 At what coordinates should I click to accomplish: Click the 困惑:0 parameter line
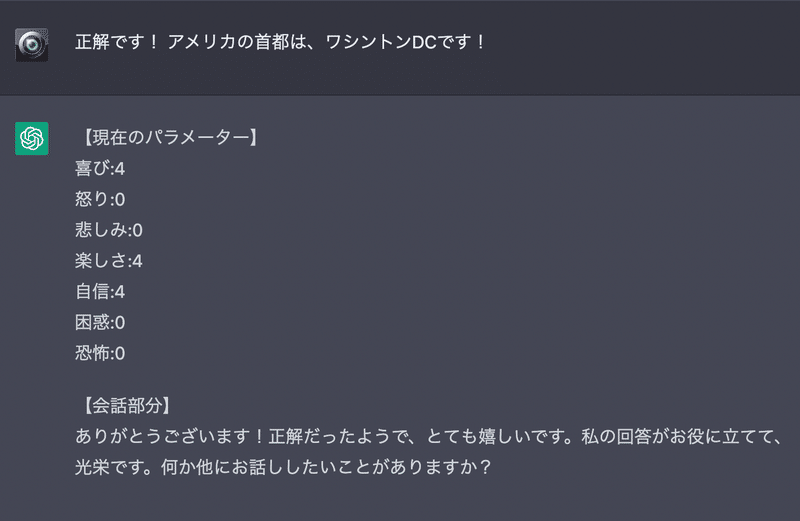click(100, 322)
